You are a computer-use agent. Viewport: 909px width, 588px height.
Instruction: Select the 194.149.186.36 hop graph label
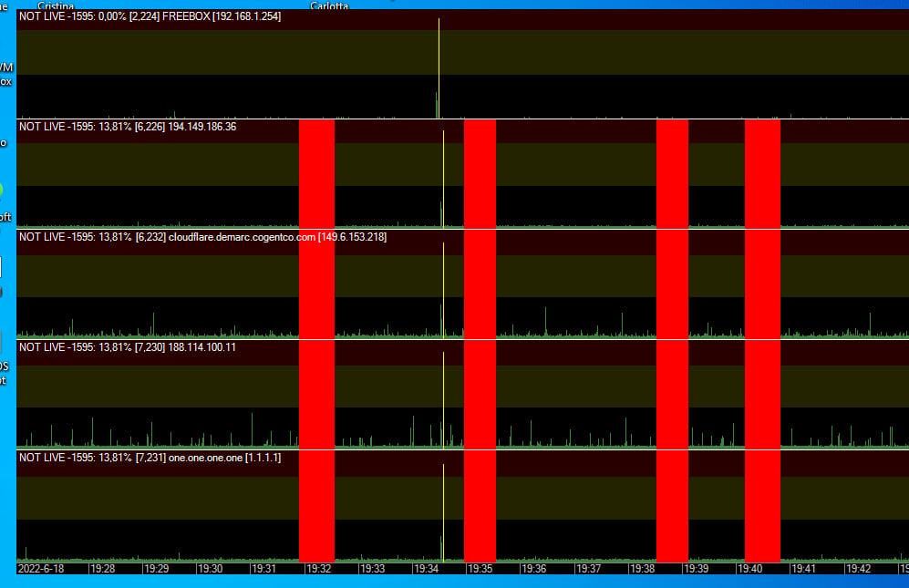128,127
